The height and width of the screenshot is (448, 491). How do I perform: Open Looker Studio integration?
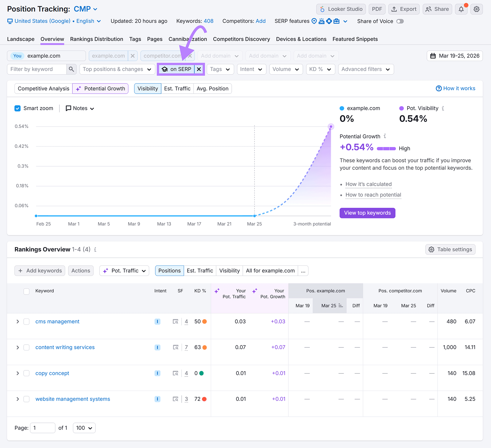click(x=341, y=9)
